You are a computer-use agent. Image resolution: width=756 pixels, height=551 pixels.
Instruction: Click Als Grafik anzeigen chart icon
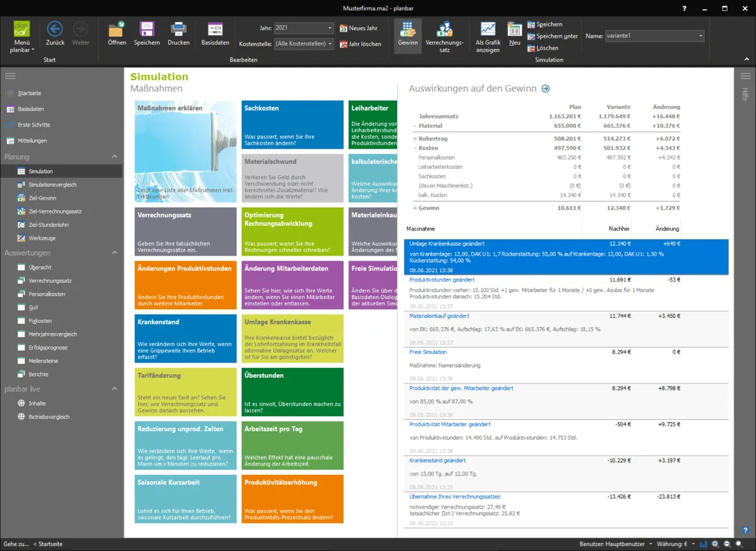pos(488,30)
